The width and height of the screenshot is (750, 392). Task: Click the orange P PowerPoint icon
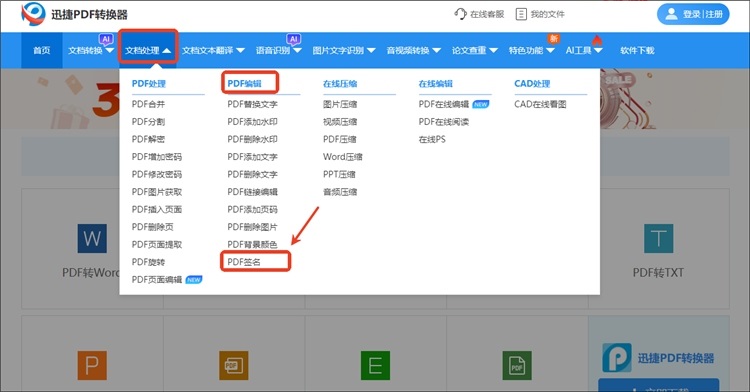tap(92, 365)
